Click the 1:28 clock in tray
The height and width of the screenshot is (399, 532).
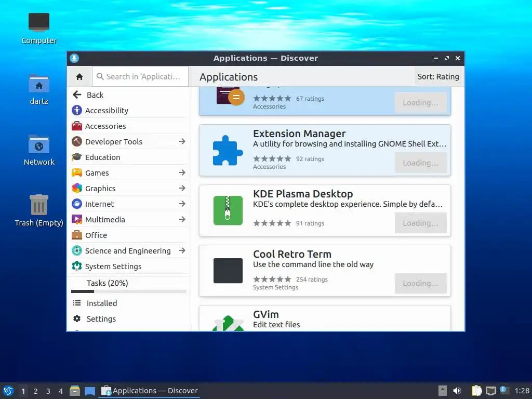click(522, 391)
